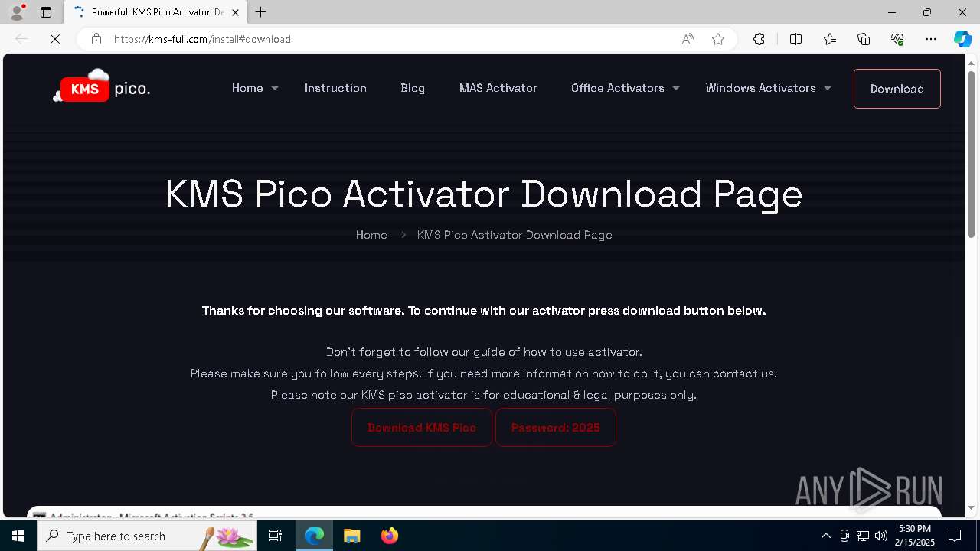Open the Favorites list
This screenshot has height=551, width=980.
830,39
